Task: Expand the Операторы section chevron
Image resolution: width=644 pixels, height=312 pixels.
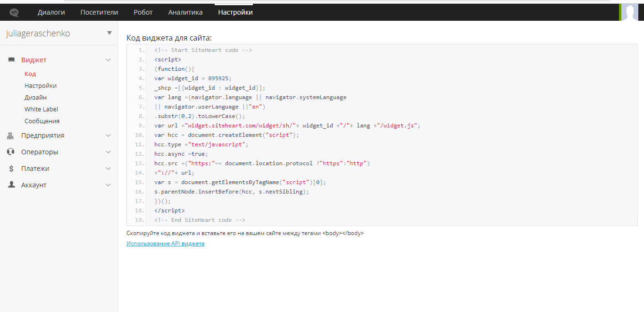Action: [108, 152]
